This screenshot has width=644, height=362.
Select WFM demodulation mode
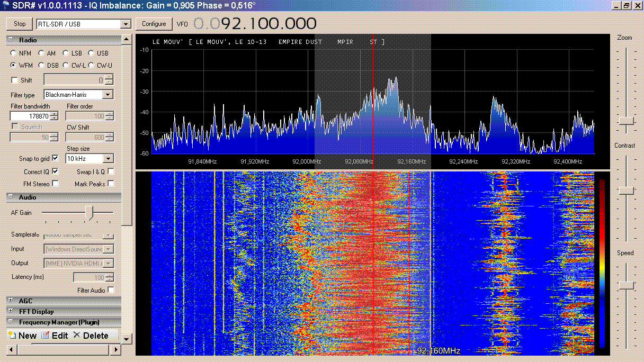(x=14, y=66)
